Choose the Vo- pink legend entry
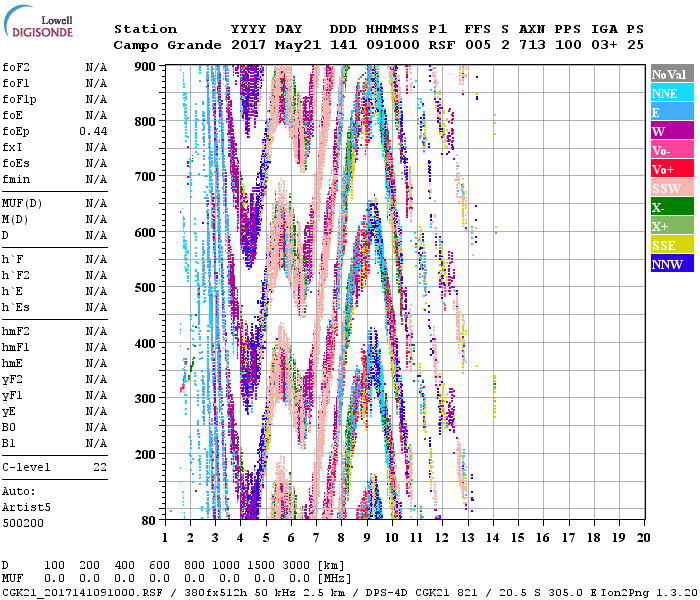 (x=670, y=150)
